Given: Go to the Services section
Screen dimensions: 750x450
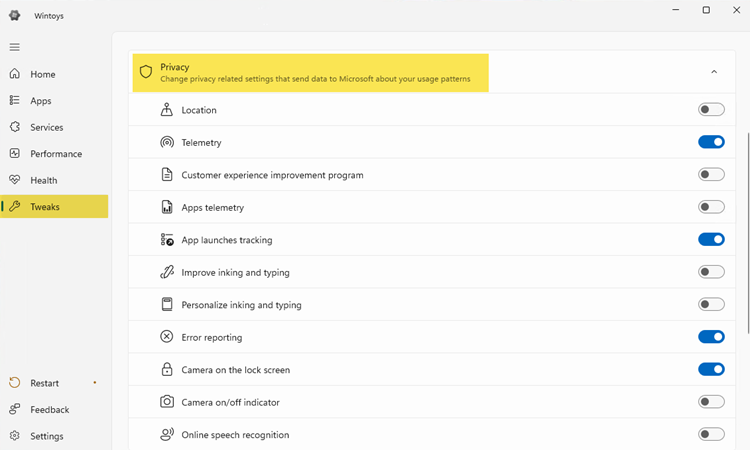Looking at the screenshot, I should coord(46,127).
